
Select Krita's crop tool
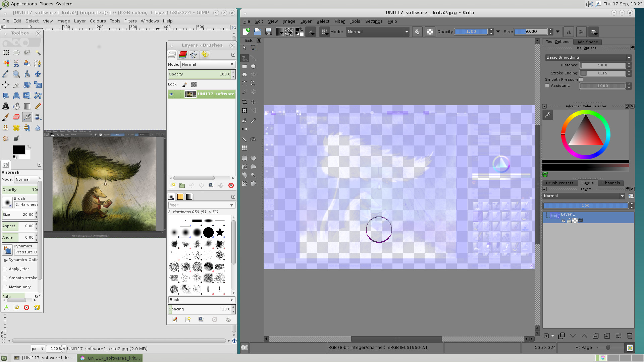245,102
